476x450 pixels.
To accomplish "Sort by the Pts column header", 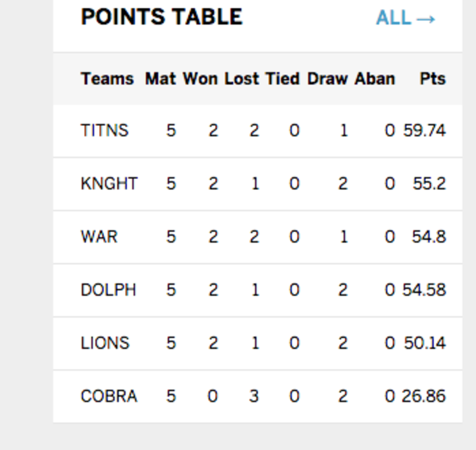I will click(432, 78).
